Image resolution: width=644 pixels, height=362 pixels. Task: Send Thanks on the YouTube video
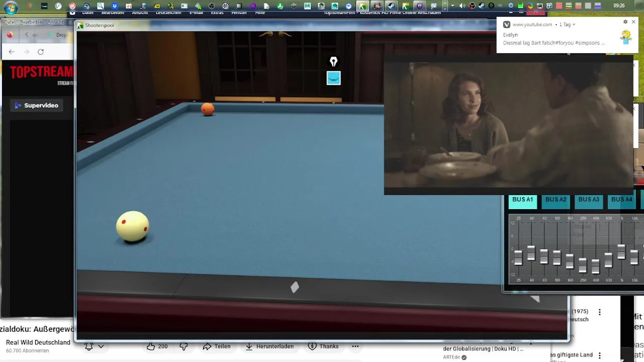[323, 346]
